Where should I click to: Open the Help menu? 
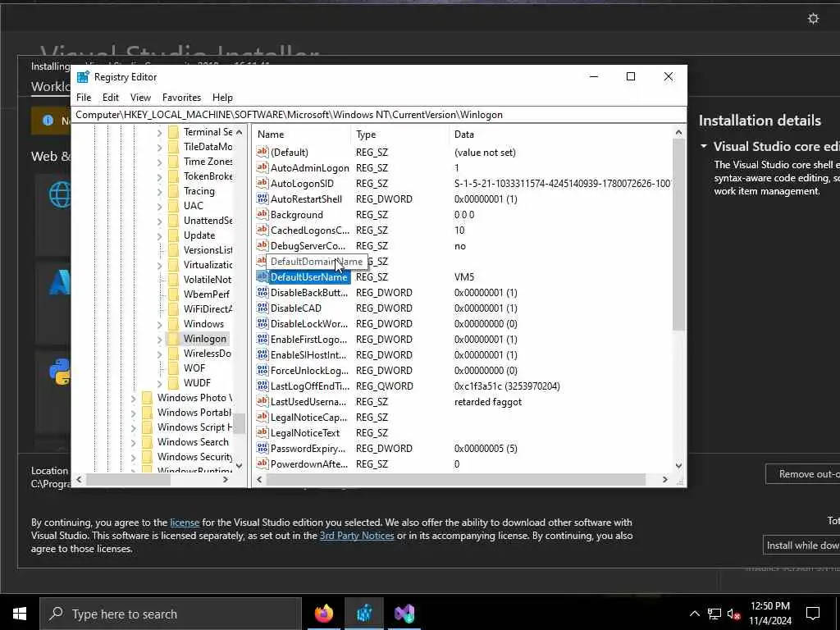click(222, 98)
